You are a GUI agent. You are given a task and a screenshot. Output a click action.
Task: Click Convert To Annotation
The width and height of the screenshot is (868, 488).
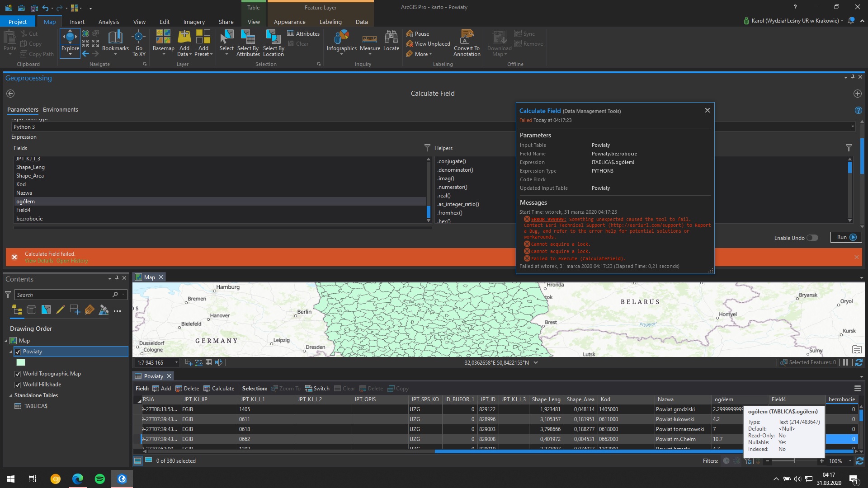[467, 43]
